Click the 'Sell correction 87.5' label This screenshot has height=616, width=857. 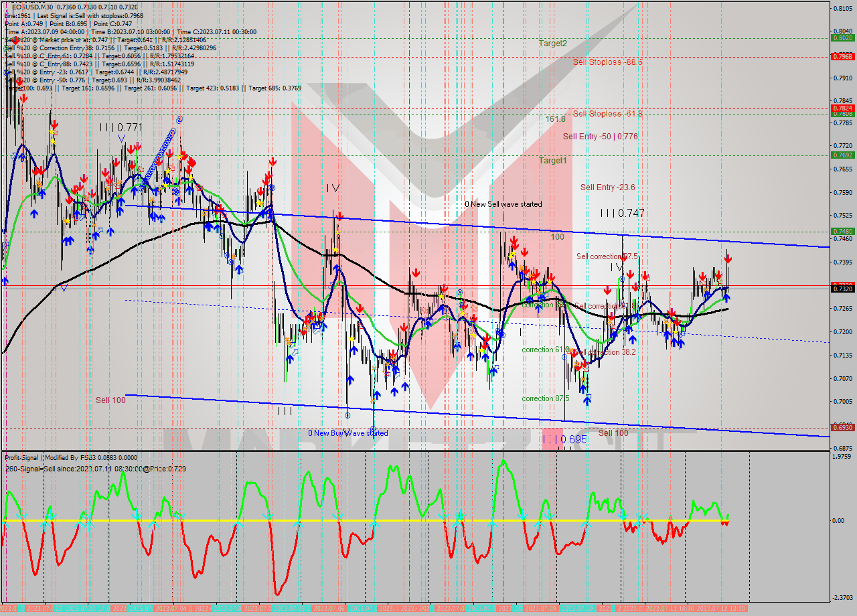pyautogui.click(x=607, y=256)
